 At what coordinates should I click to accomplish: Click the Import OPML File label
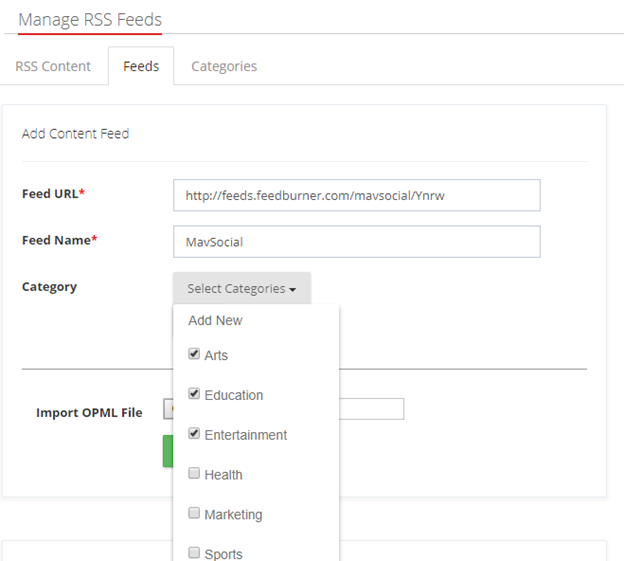click(89, 412)
